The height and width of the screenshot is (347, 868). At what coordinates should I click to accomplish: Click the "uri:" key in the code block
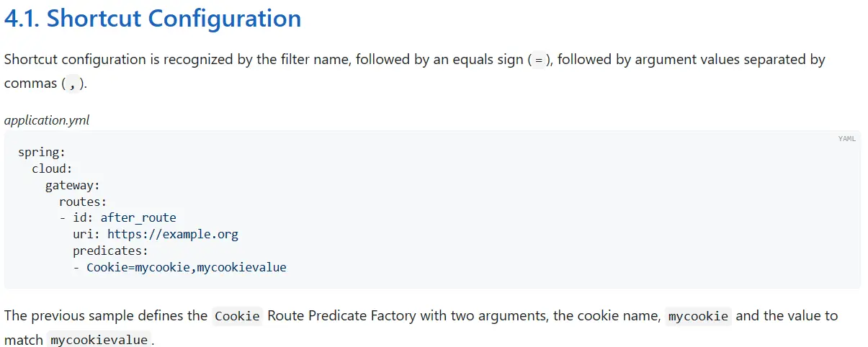coord(86,234)
